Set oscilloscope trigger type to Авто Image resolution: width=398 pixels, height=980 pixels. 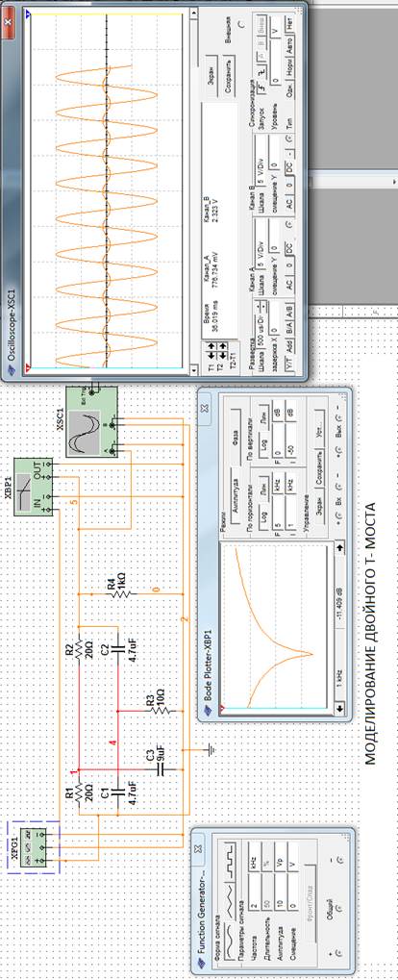289,45
